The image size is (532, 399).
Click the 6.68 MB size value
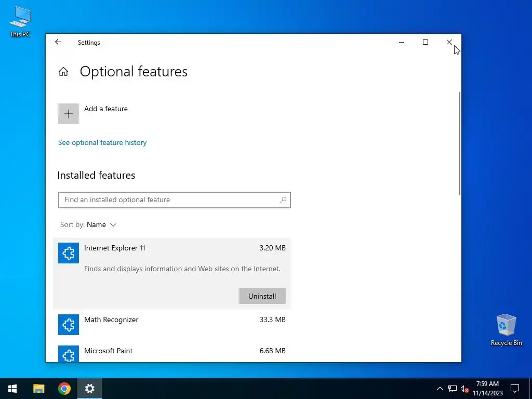coord(272,351)
